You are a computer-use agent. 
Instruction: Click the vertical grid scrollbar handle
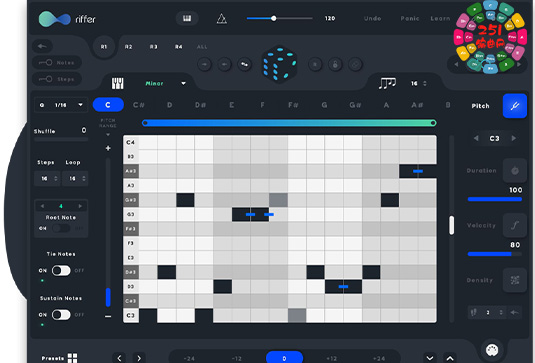point(451,225)
